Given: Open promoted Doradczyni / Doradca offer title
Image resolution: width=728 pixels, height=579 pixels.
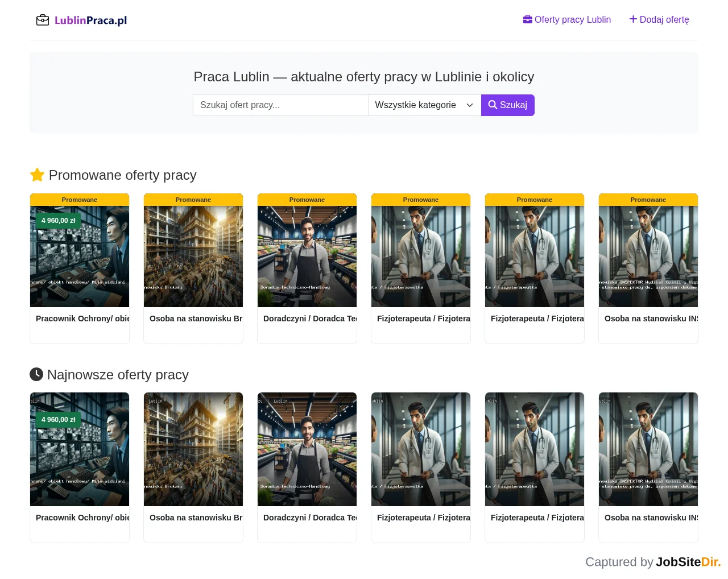Looking at the screenshot, I should [310, 319].
